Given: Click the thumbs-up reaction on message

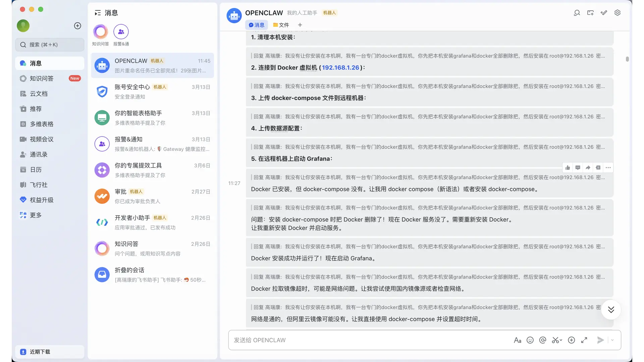Looking at the screenshot, I should point(568,168).
